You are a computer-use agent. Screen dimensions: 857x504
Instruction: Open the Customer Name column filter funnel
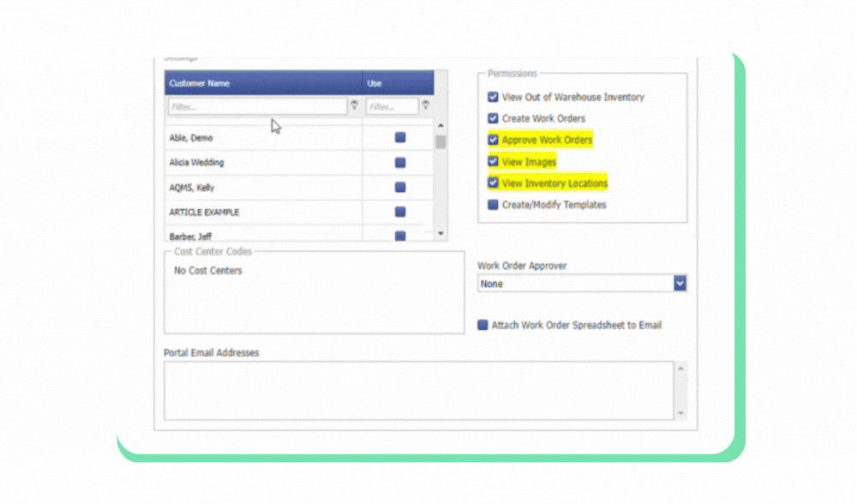[x=354, y=105]
